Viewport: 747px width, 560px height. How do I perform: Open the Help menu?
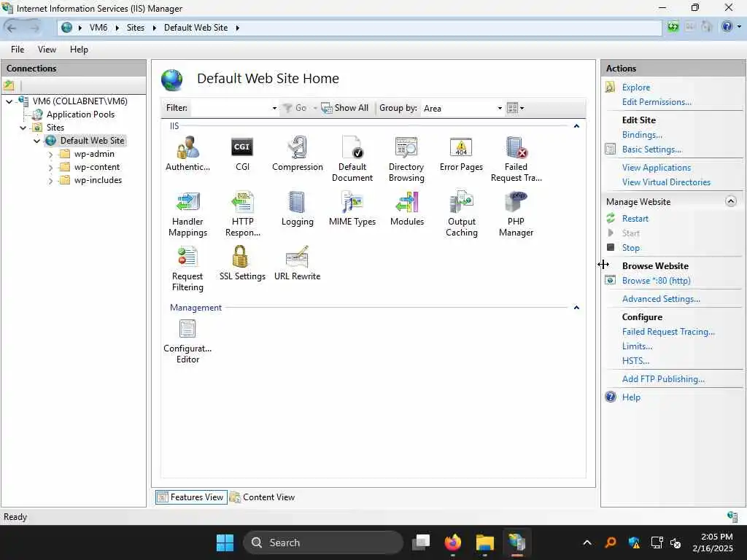click(79, 50)
